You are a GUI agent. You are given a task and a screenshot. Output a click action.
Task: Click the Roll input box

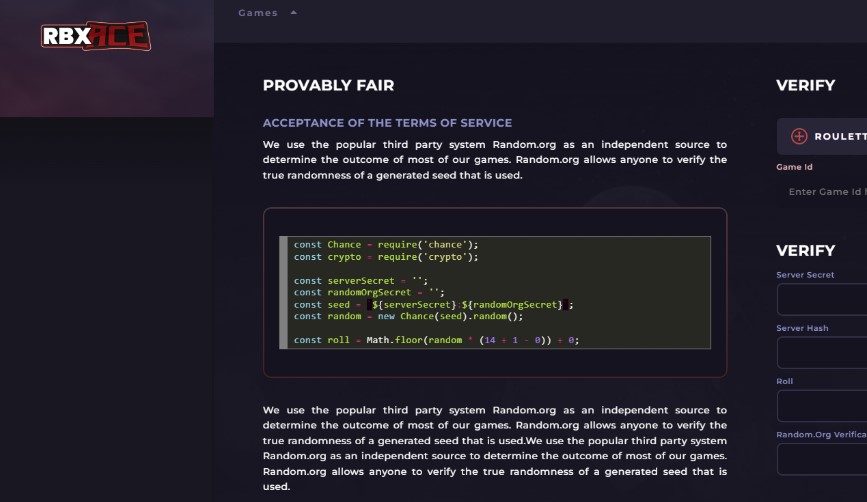[x=822, y=406]
